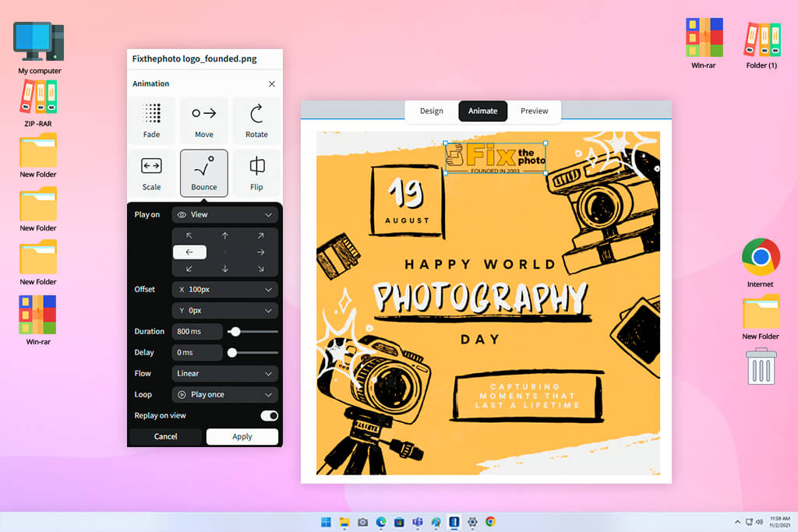Choose the up-right direction arrow
Screen dimensions: 798x532
[260, 235]
